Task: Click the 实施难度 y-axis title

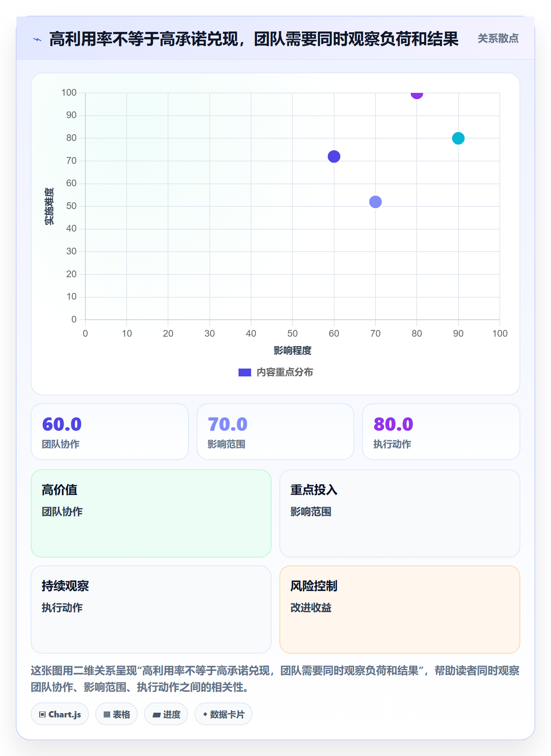Action: pyautogui.click(x=49, y=206)
